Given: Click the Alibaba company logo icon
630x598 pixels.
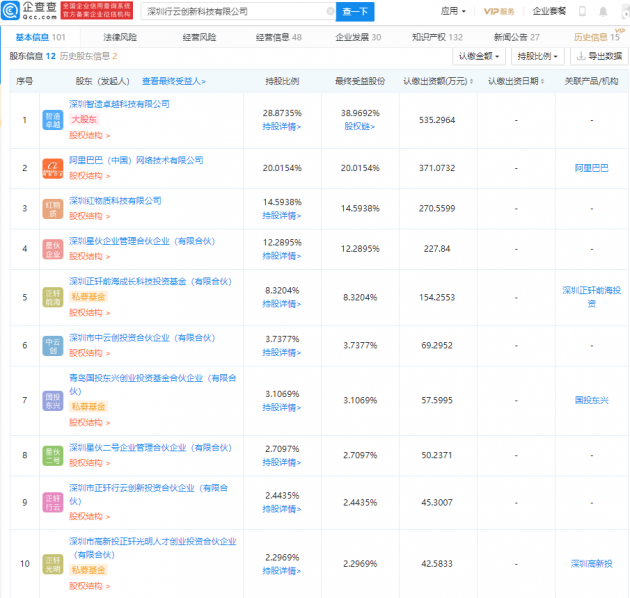Looking at the screenshot, I should pyautogui.click(x=53, y=168).
